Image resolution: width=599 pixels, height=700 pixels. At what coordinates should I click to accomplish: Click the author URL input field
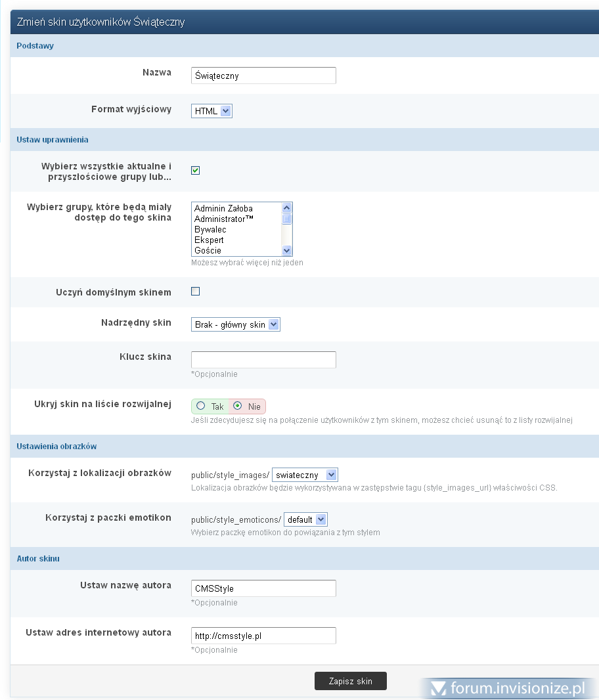263,636
